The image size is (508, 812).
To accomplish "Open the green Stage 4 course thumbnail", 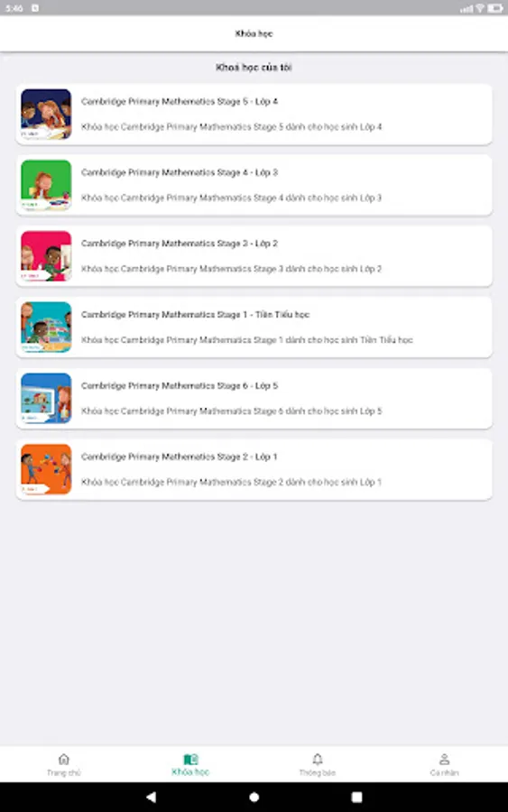I will [46, 185].
